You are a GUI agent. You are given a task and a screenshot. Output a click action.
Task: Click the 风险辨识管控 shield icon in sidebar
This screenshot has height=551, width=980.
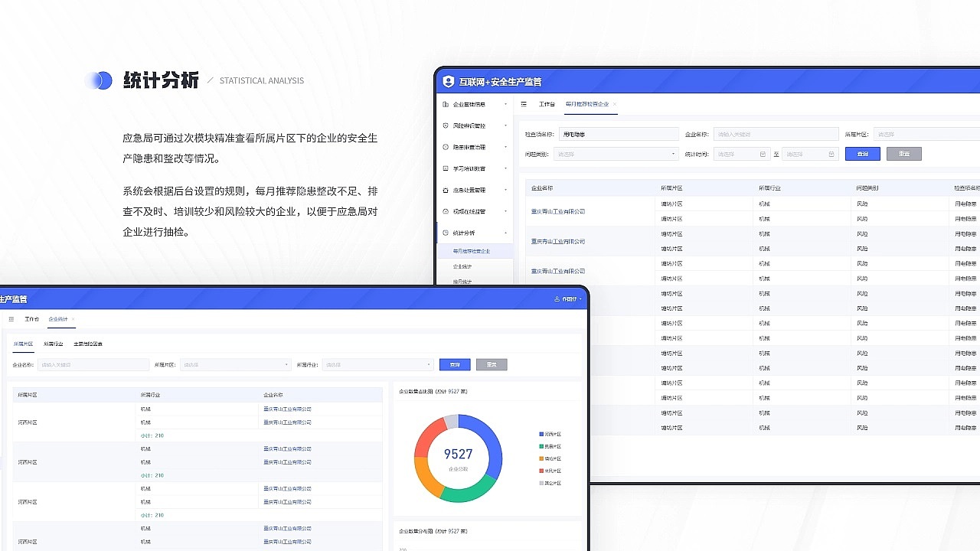click(x=446, y=126)
